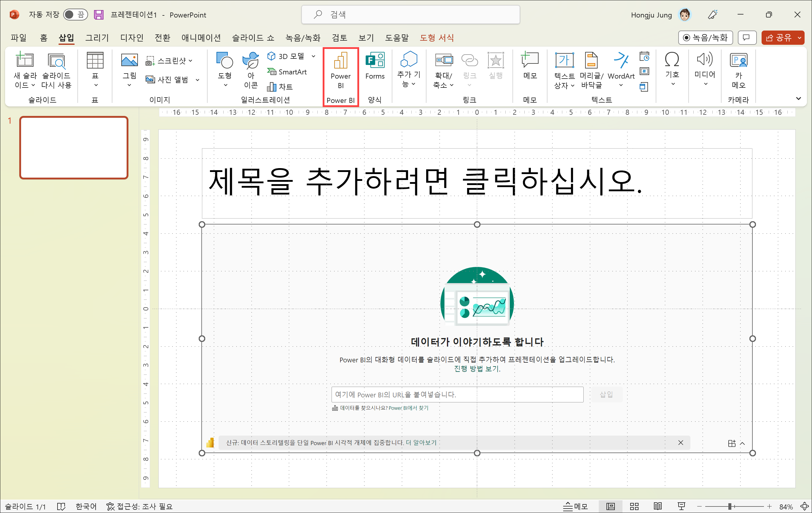Collapse the ribbon using the chevron

click(798, 98)
